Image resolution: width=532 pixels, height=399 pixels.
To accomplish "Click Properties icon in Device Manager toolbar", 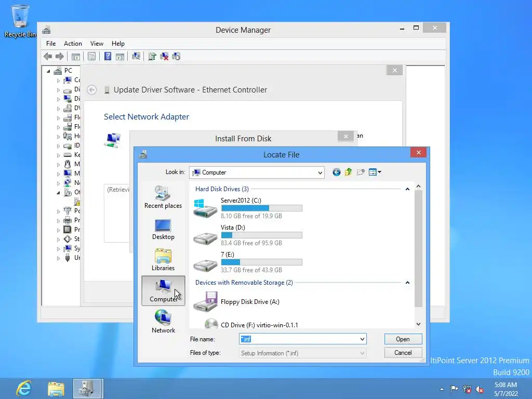I will point(91,56).
